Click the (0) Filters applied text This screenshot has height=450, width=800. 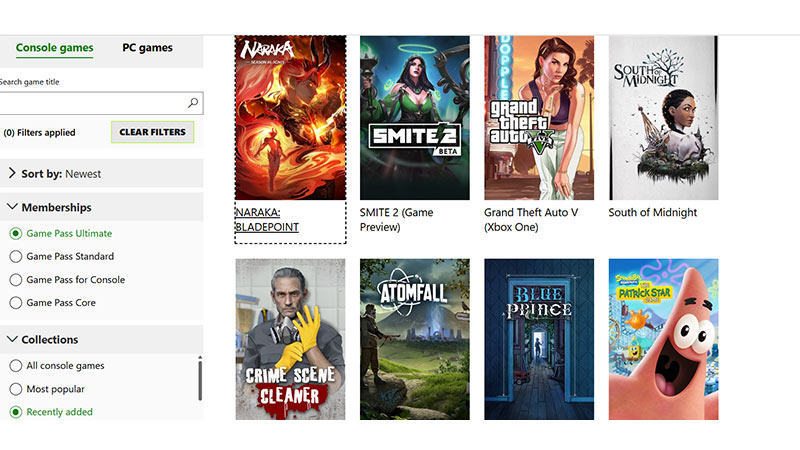[x=39, y=133]
